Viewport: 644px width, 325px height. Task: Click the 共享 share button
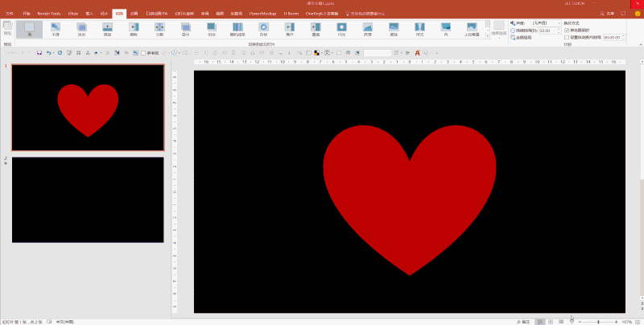pos(607,14)
